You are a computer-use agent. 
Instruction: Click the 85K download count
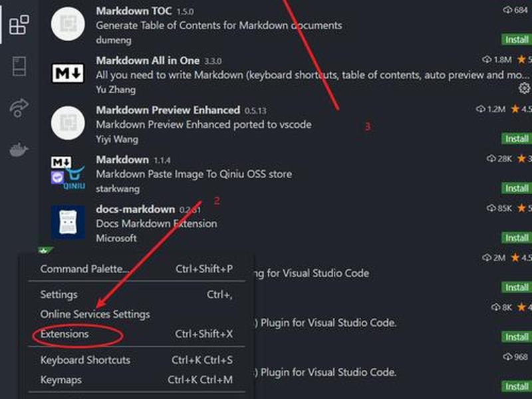[x=499, y=208]
